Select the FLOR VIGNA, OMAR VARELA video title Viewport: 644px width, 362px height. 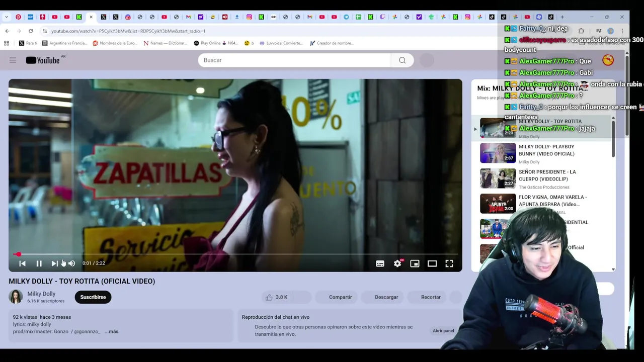(552, 201)
